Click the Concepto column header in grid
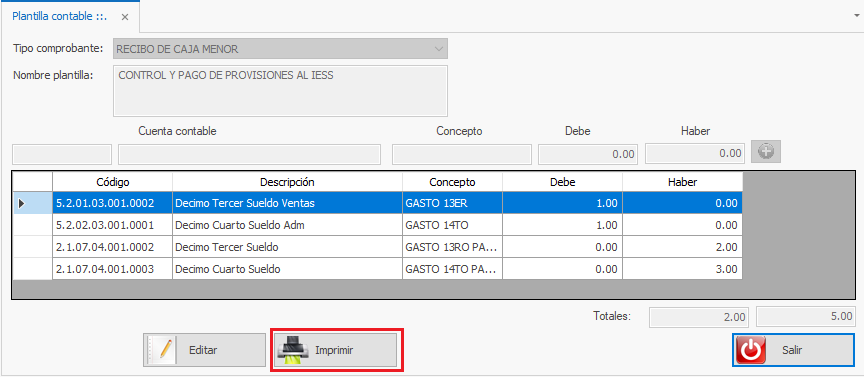 (x=452, y=182)
